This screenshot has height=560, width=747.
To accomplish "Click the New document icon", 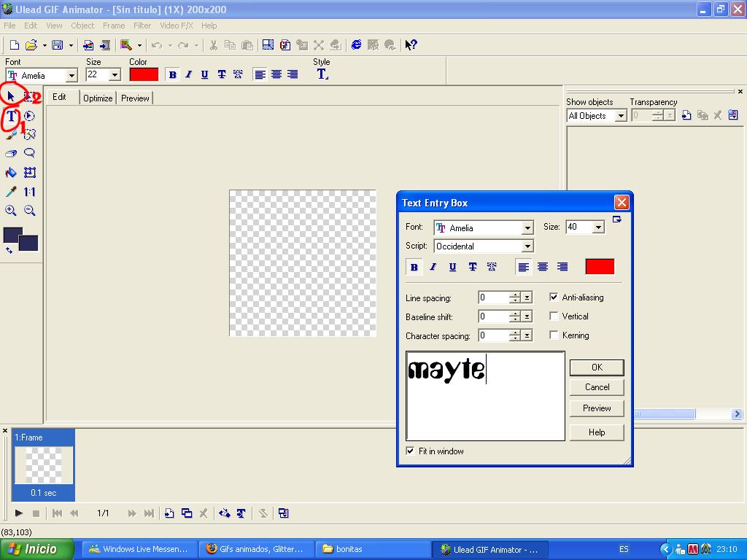I will click(x=15, y=44).
